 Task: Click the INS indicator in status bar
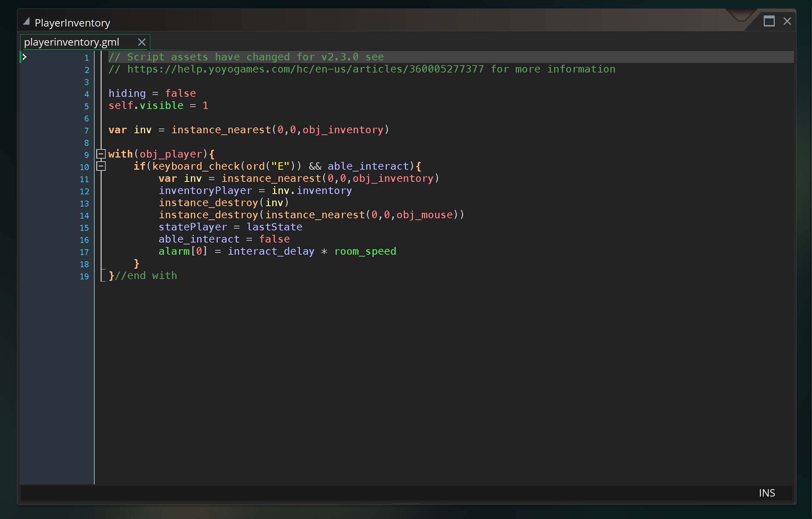click(x=767, y=493)
